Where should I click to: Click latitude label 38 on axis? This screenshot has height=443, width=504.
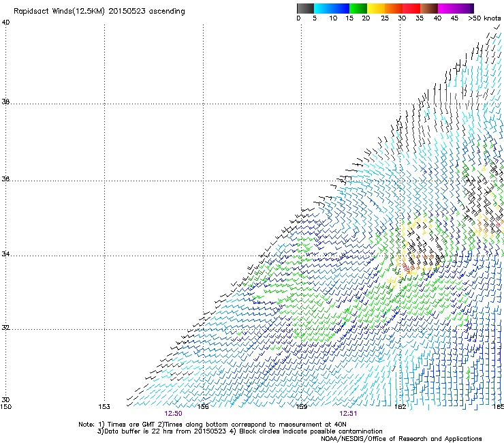pyautogui.click(x=5, y=102)
